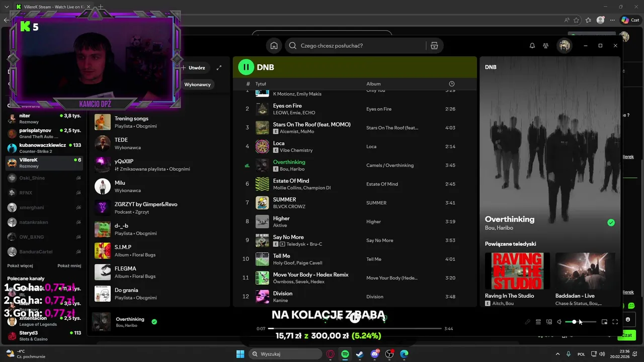Mute Spotify with the speaker icon
644x362 pixels.
tap(559, 322)
